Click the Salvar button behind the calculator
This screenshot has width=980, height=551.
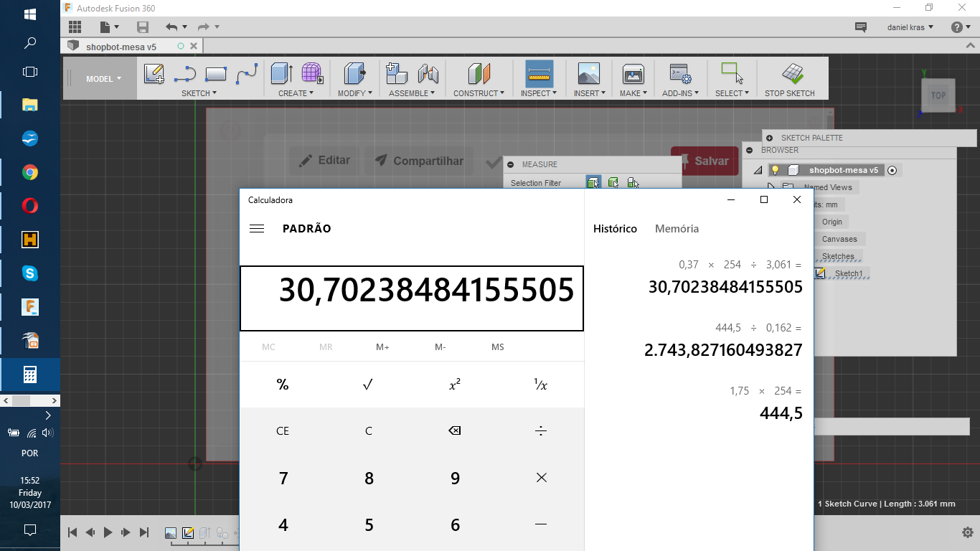coord(705,161)
